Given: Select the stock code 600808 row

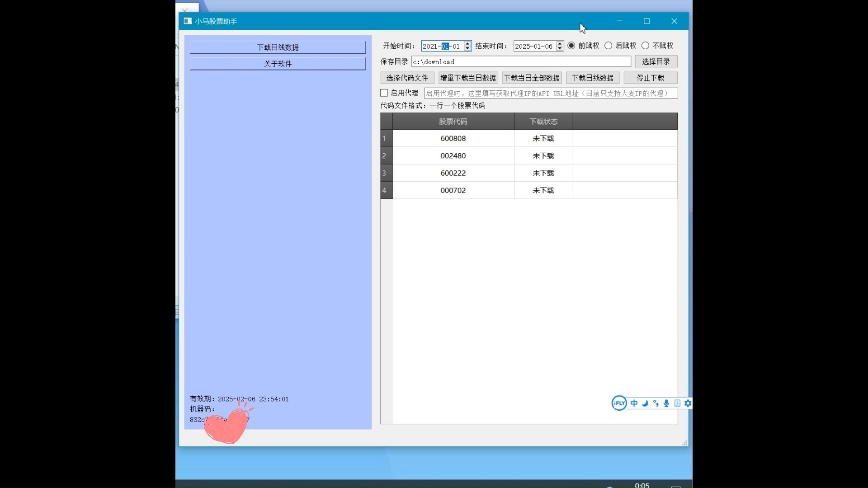Looking at the screenshot, I should pyautogui.click(x=453, y=139).
